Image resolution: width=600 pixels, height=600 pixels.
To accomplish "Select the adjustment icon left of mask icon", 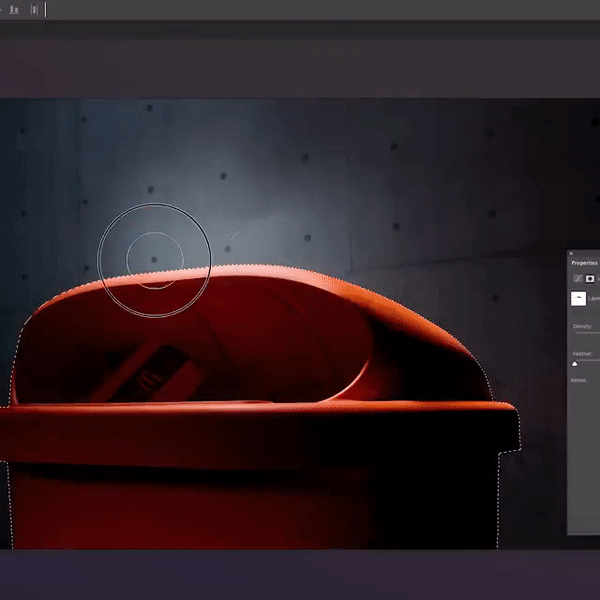I will tap(578, 279).
